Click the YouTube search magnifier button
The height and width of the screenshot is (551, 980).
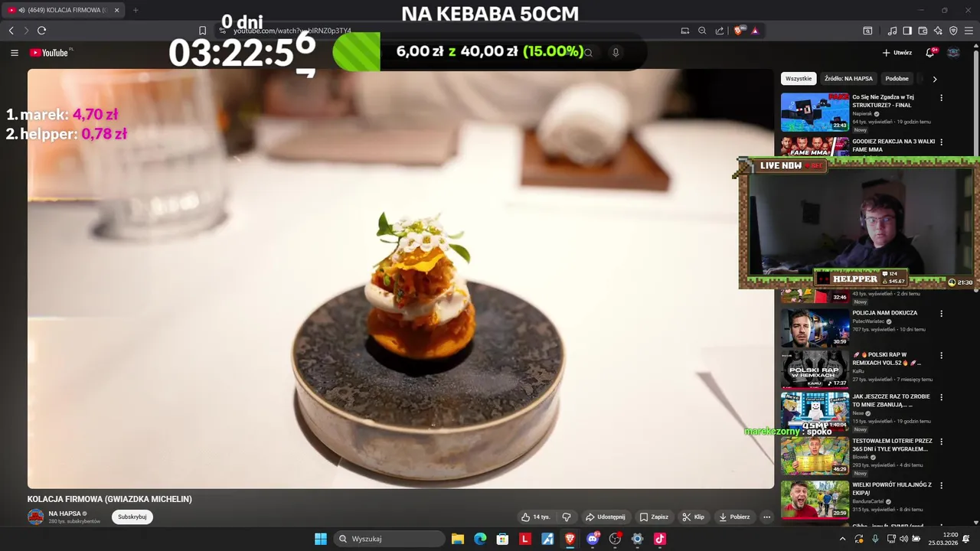click(588, 53)
